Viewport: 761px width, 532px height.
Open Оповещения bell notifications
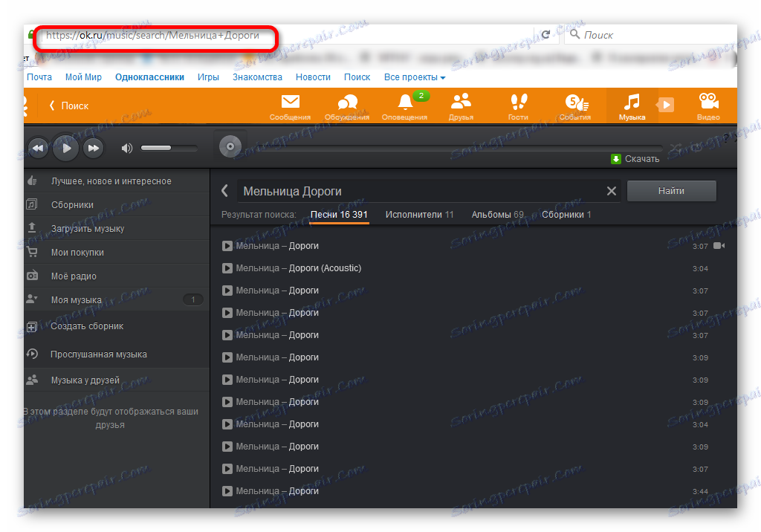click(x=405, y=102)
